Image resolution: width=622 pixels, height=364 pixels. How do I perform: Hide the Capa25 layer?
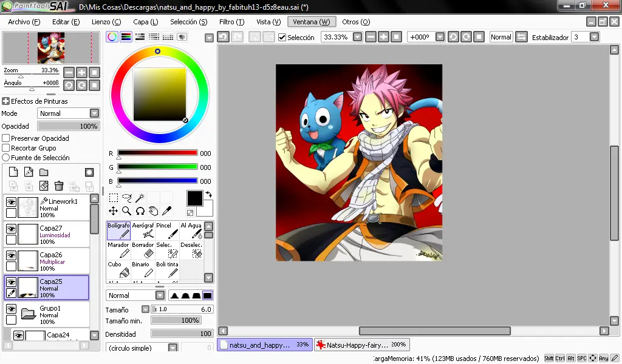click(11, 282)
